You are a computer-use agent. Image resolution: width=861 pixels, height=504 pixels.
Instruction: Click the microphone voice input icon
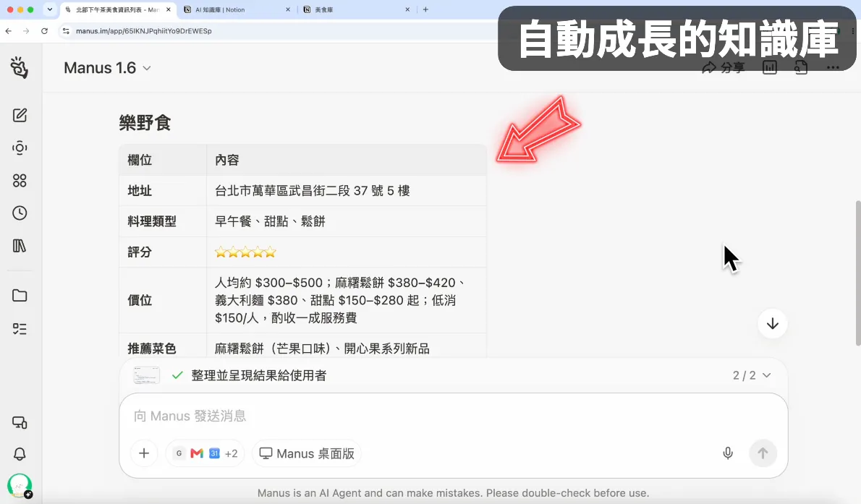pyautogui.click(x=728, y=453)
